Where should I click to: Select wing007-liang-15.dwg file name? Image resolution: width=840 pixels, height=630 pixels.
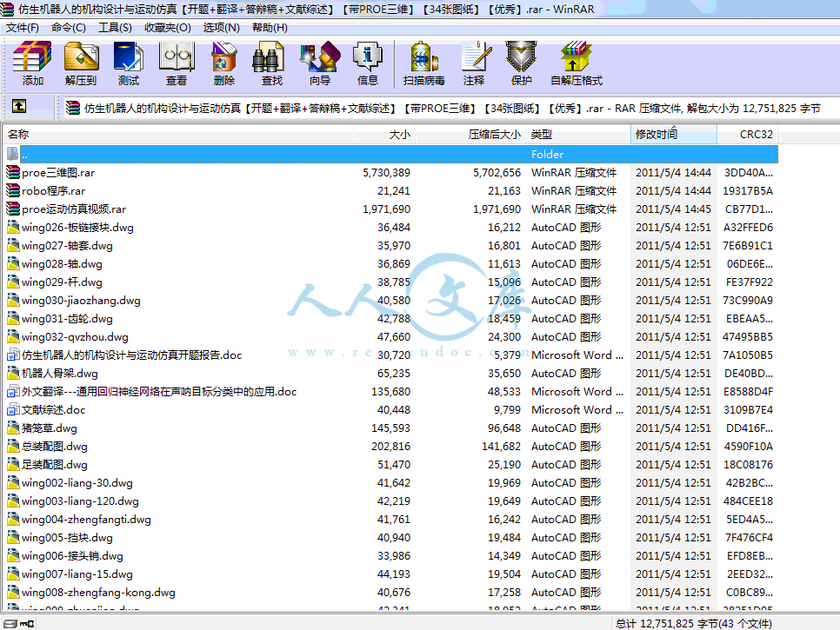coord(77,574)
